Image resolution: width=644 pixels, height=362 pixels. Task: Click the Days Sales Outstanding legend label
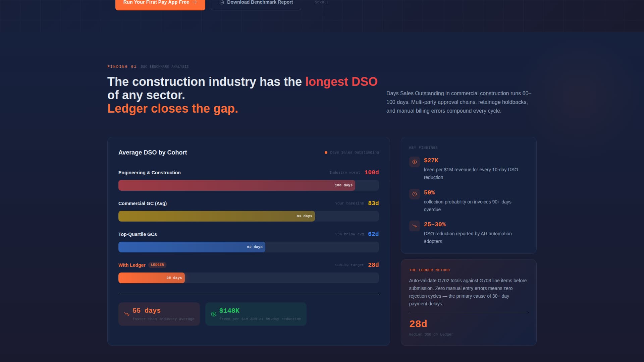[x=355, y=153]
